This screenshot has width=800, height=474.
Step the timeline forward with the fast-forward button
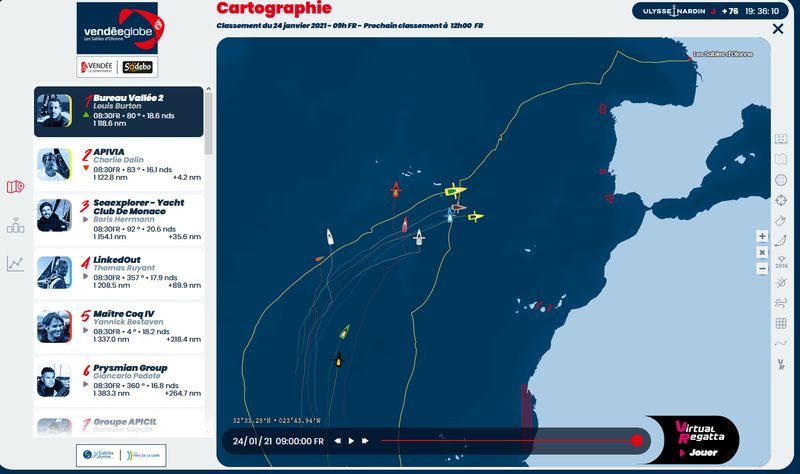tap(365, 441)
